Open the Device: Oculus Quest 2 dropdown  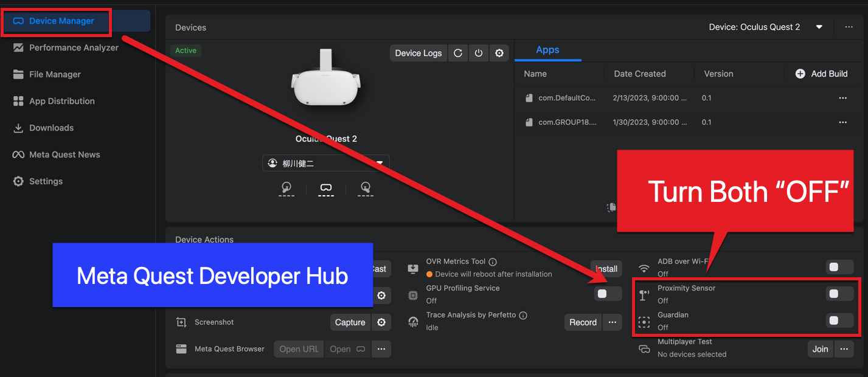click(x=766, y=27)
